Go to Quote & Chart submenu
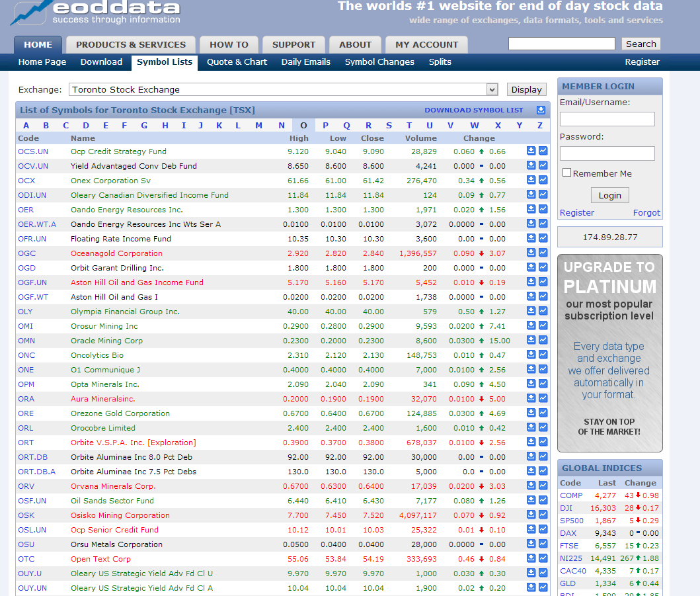The width and height of the screenshot is (700, 596). click(x=237, y=62)
